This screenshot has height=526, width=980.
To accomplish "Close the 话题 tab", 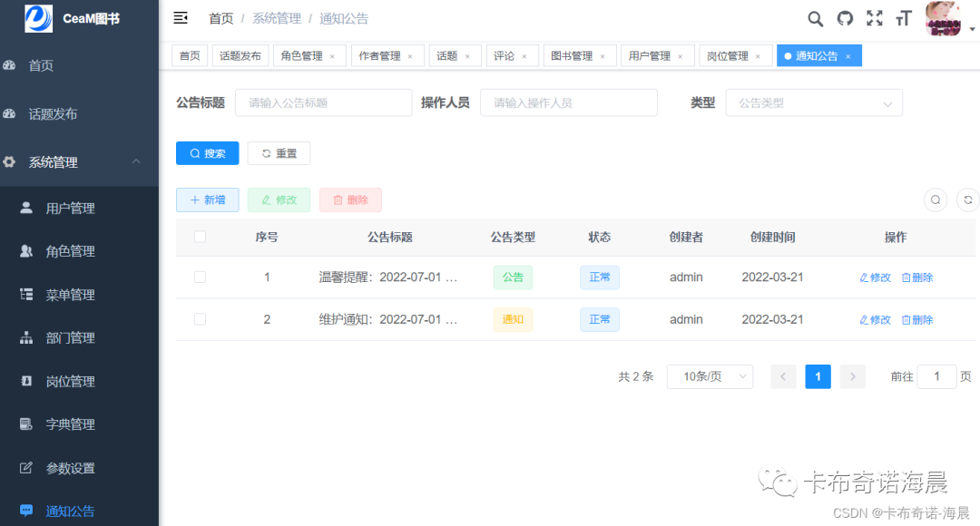I will coord(467,56).
